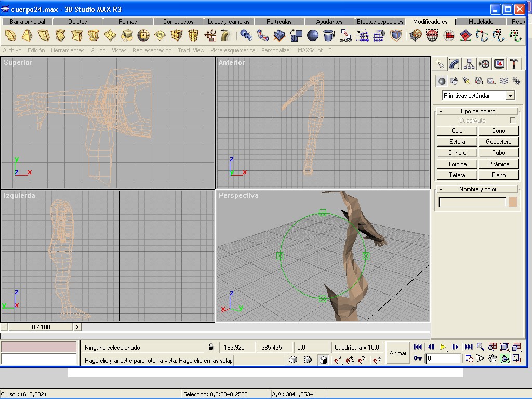The width and height of the screenshot is (532, 399).
Task: Switch to the Efectos especiales tab
Action: point(380,22)
